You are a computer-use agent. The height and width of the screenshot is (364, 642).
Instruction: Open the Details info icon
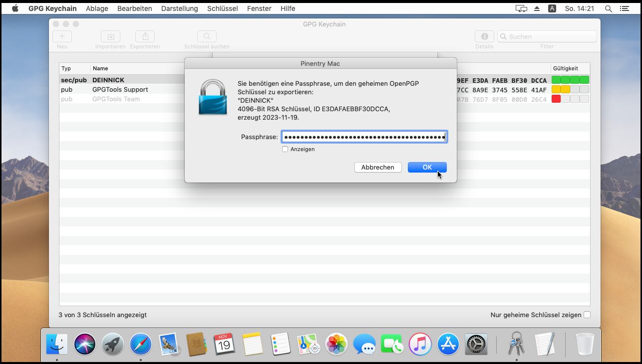pyautogui.click(x=484, y=36)
